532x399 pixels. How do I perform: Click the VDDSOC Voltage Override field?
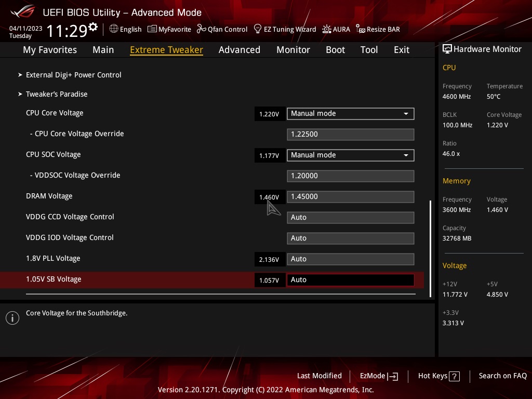point(351,176)
